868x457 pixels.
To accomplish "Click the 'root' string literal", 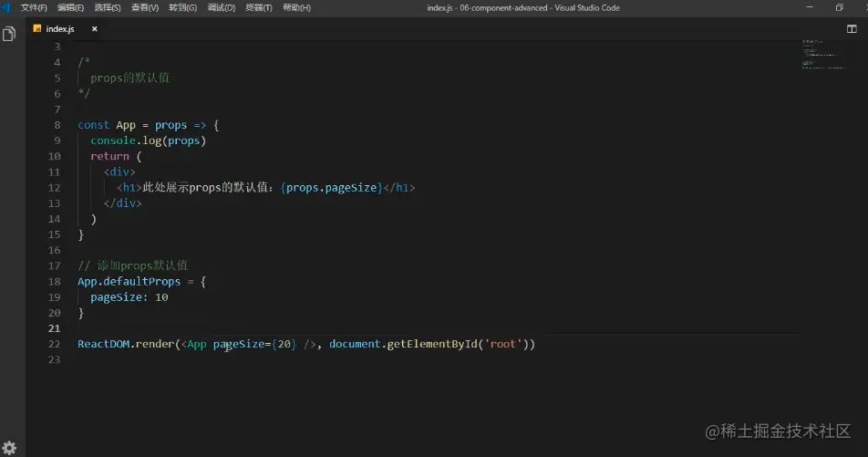I will click(503, 344).
